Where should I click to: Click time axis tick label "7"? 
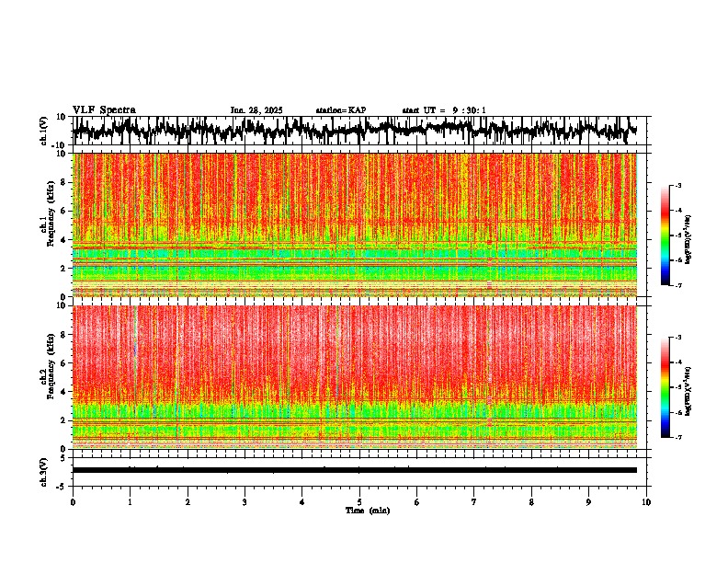pos(474,502)
